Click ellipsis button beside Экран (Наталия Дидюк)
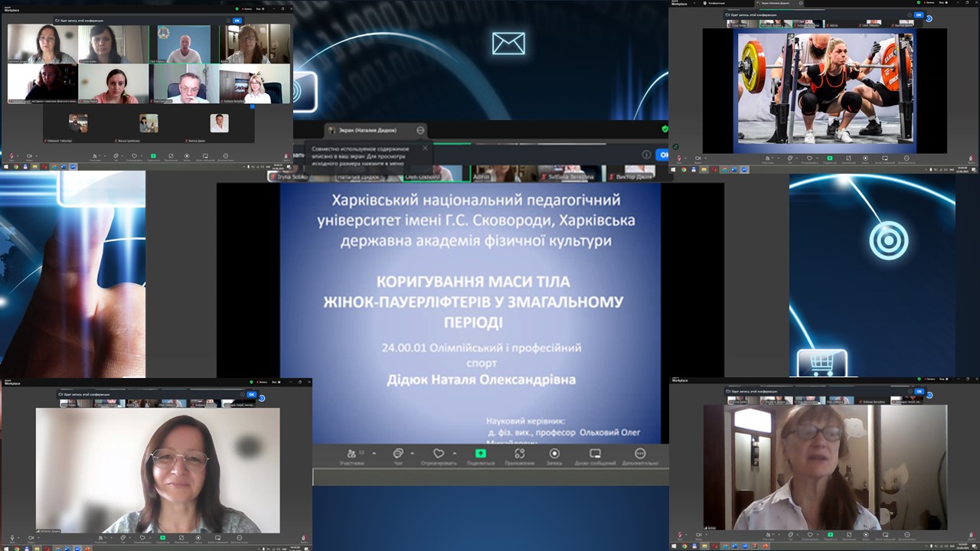Viewport: 980px width, 551px height. [x=420, y=130]
